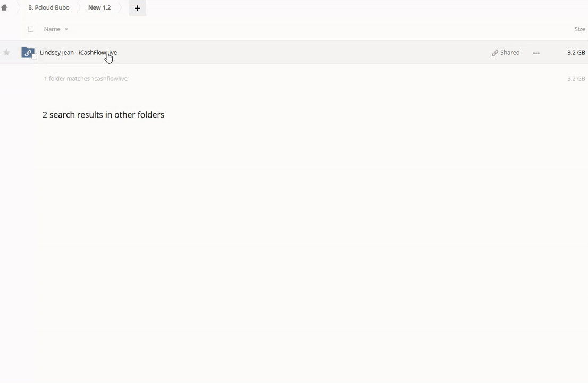Sort the list by Name column
Viewport: 588px width, 383px height.
(52, 29)
